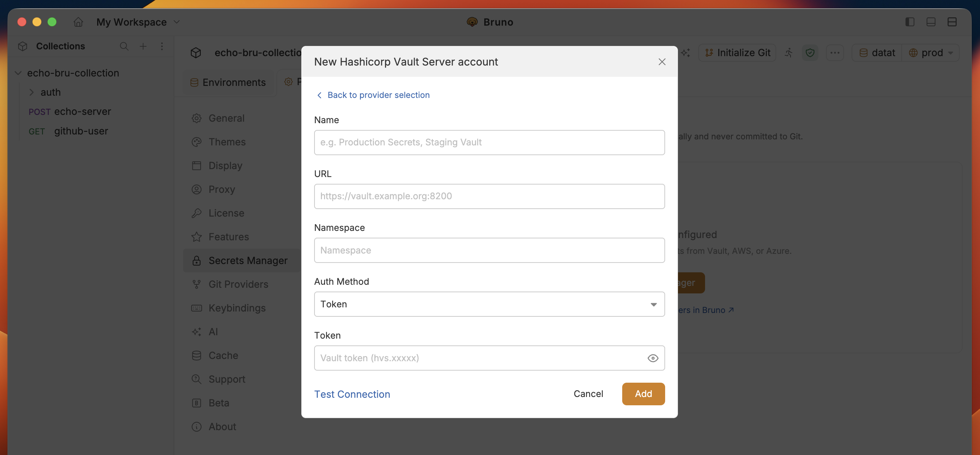Click the Cache database icon
980x455 pixels.
pos(197,356)
